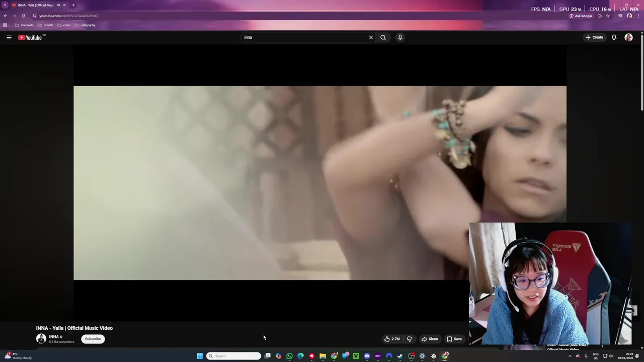The width and height of the screenshot is (644, 362).
Task: Bookmark this page with star icon
Action: click(x=607, y=16)
